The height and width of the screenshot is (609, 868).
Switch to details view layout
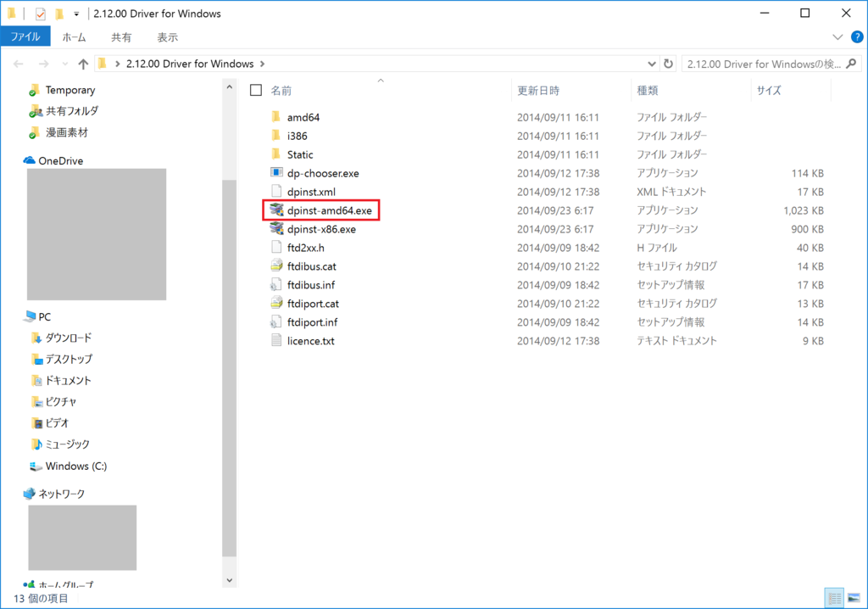click(834, 598)
